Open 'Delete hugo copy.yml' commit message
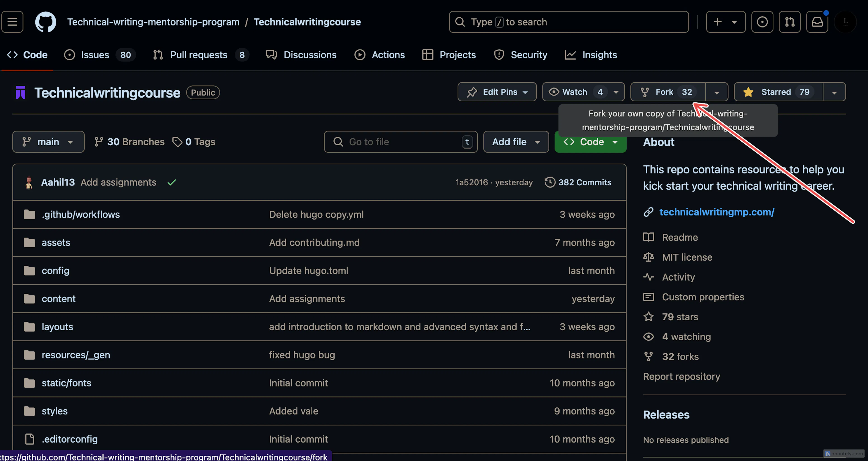This screenshot has height=461, width=868. pos(316,215)
